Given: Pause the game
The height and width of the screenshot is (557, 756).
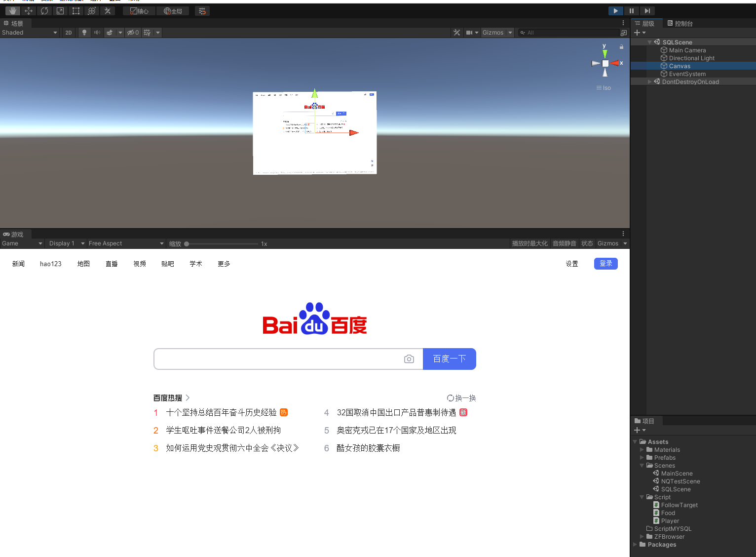Looking at the screenshot, I should pyautogui.click(x=631, y=11).
